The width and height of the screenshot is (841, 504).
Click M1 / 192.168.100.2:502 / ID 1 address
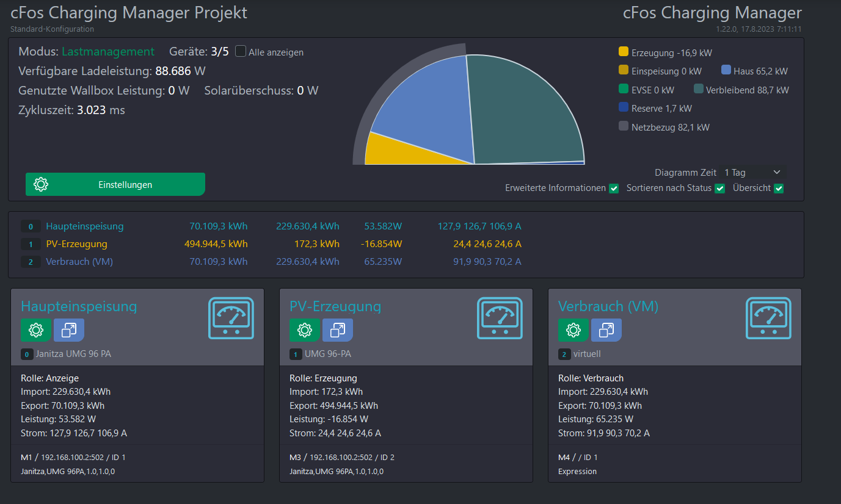tap(73, 458)
